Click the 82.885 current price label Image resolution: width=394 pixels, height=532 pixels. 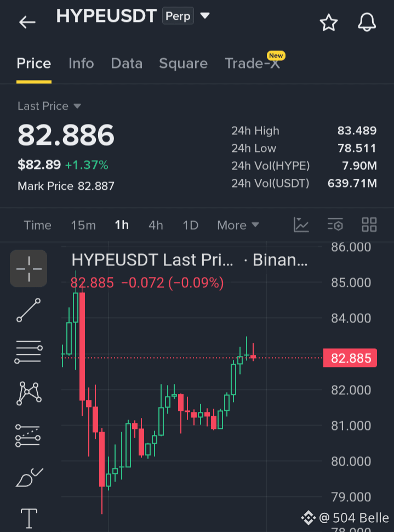coord(350,358)
